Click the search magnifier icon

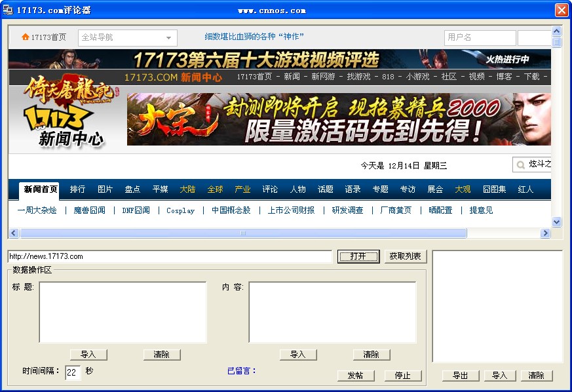pyautogui.click(x=520, y=165)
